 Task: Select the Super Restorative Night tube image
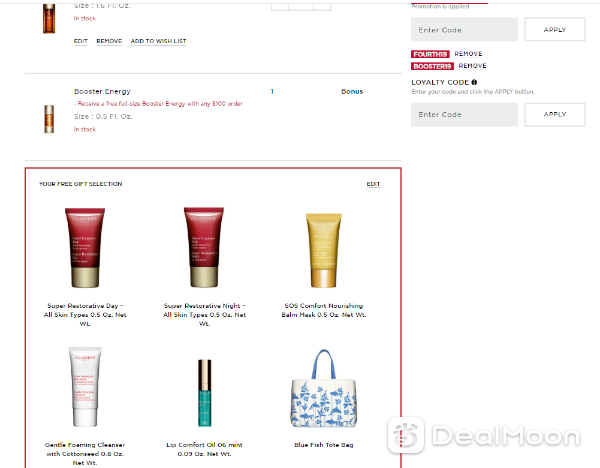[x=204, y=248]
